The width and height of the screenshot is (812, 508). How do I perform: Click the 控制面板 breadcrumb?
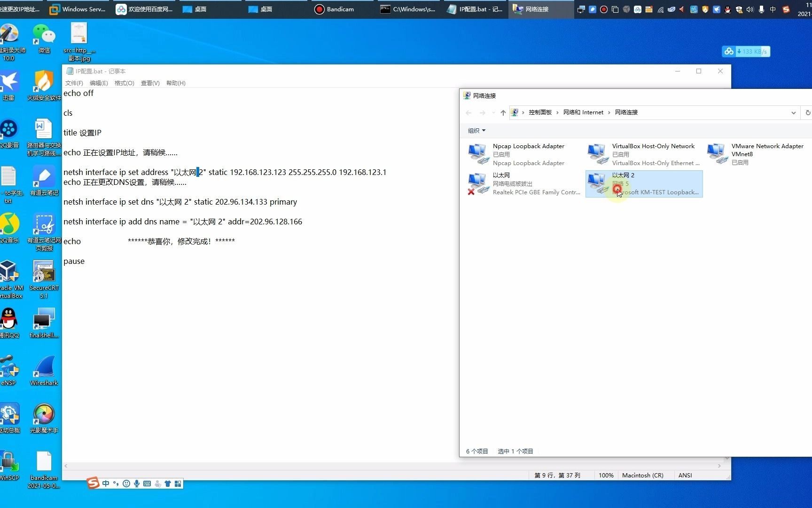click(x=540, y=112)
